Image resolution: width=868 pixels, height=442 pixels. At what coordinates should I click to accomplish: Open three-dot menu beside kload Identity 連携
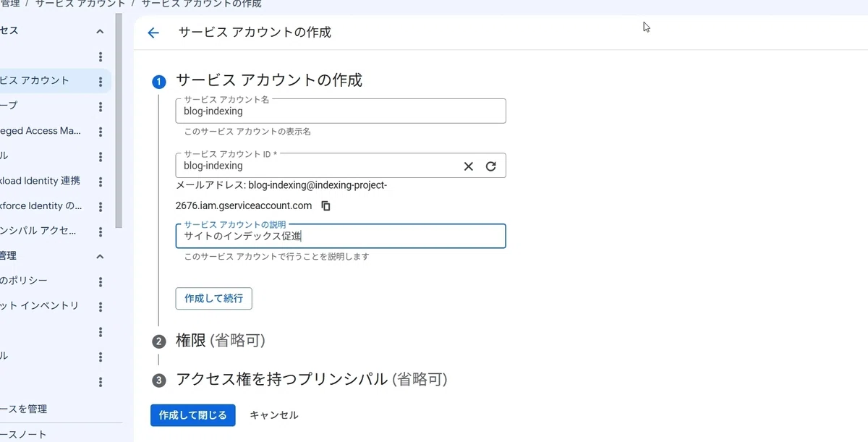pos(101,182)
